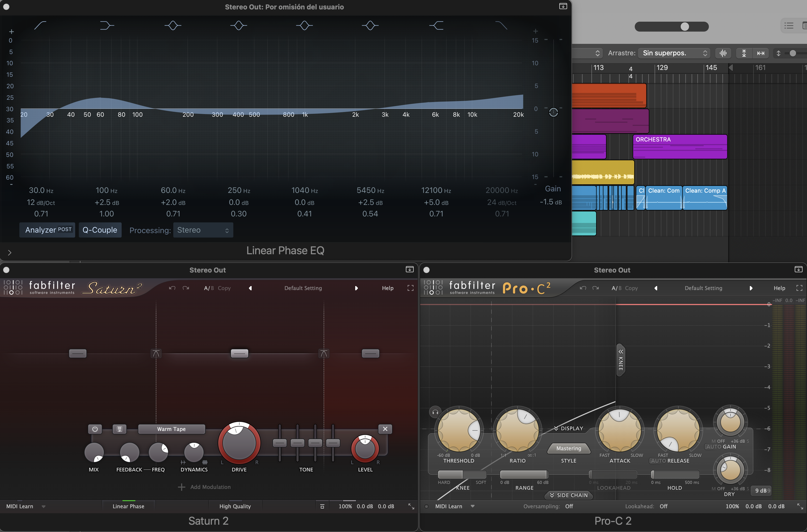Open the MIDI Learn menu arrow in Saturn 2

point(43,507)
